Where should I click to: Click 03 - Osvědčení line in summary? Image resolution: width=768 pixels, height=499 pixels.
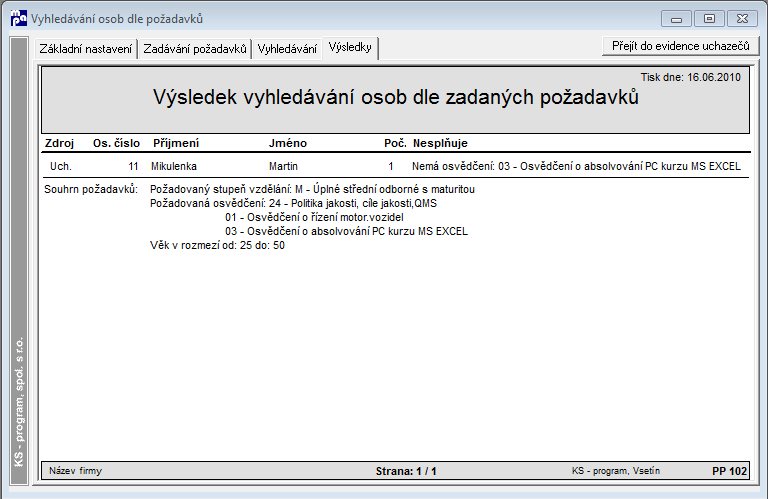coord(346,231)
